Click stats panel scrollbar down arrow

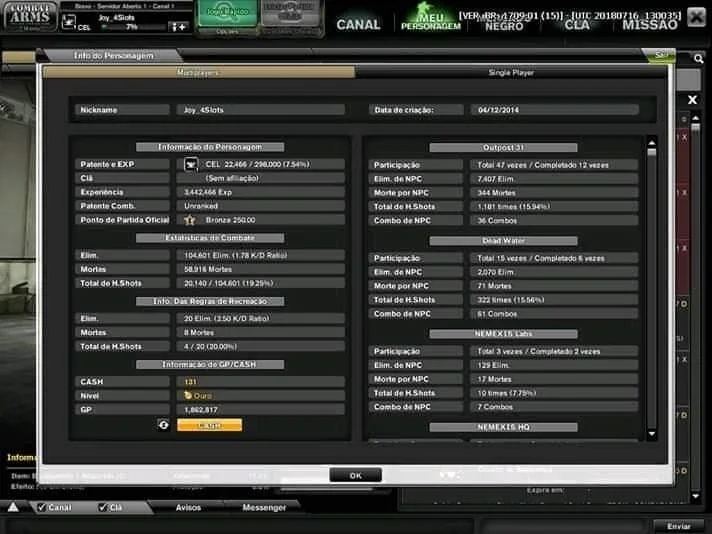(x=652, y=434)
